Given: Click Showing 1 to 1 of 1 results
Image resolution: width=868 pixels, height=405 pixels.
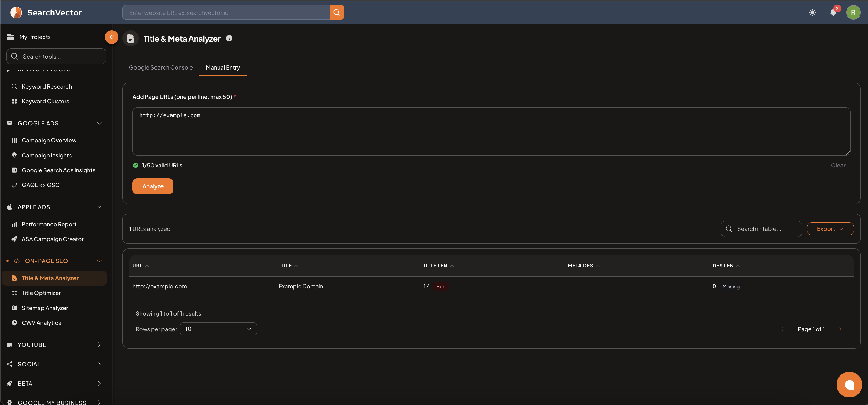Looking at the screenshot, I should (168, 314).
